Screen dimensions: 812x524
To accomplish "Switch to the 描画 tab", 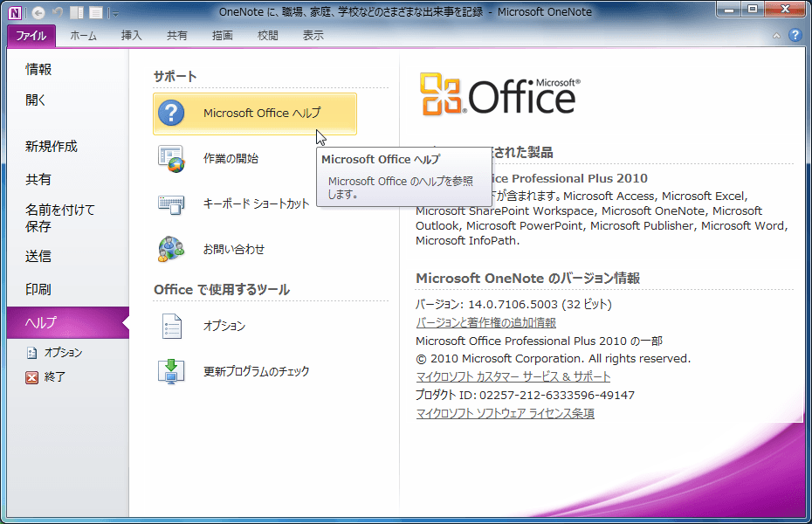I will click(x=222, y=36).
